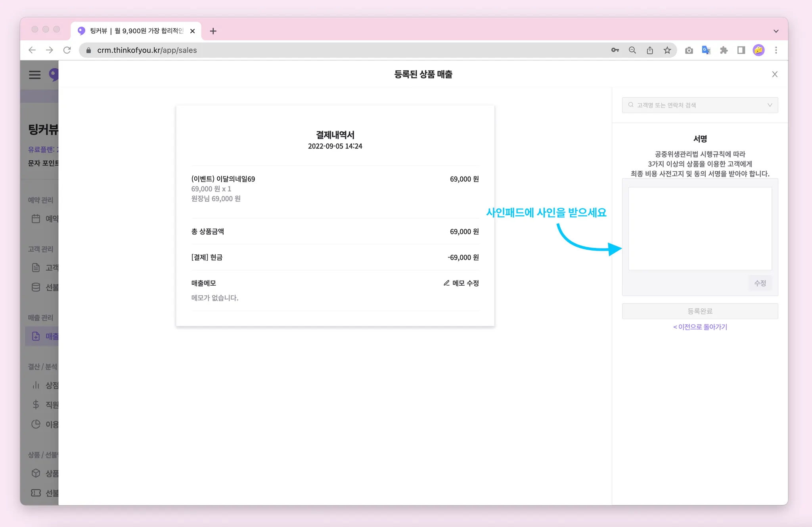Image resolution: width=812 pixels, height=527 pixels.
Task: Open Chrome's three-dot menu
Action: pos(776,50)
